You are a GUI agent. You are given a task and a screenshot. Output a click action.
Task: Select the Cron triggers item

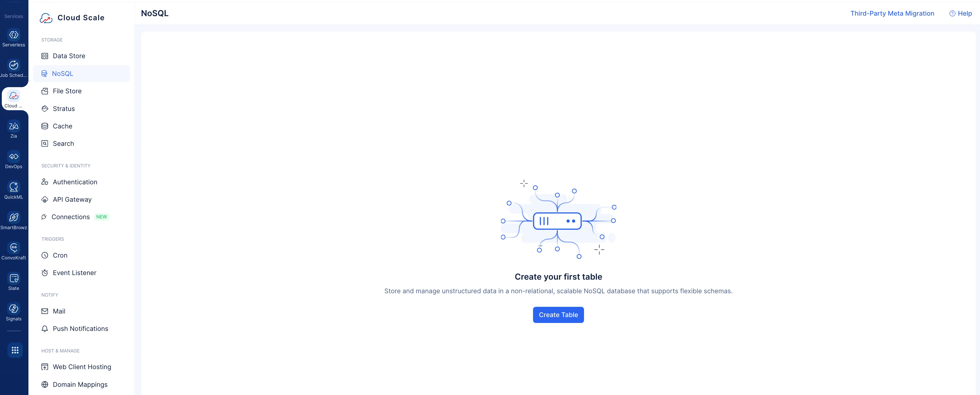pos(60,255)
